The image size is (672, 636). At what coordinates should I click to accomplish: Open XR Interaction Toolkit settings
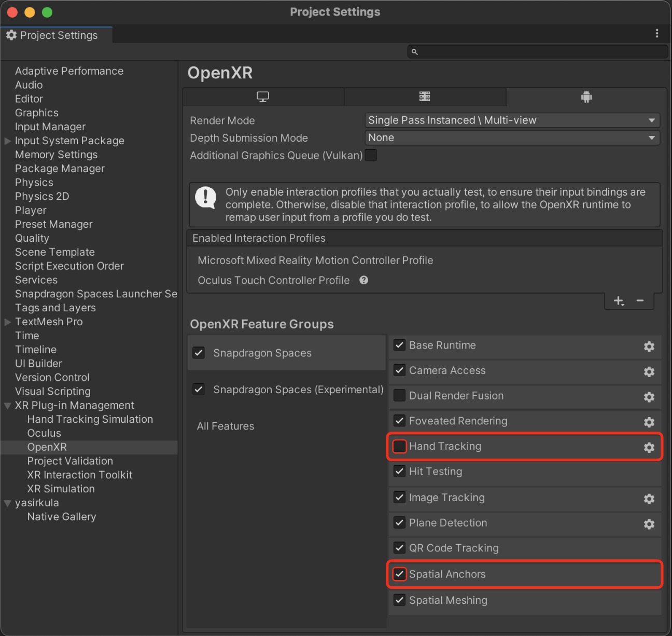click(x=80, y=475)
